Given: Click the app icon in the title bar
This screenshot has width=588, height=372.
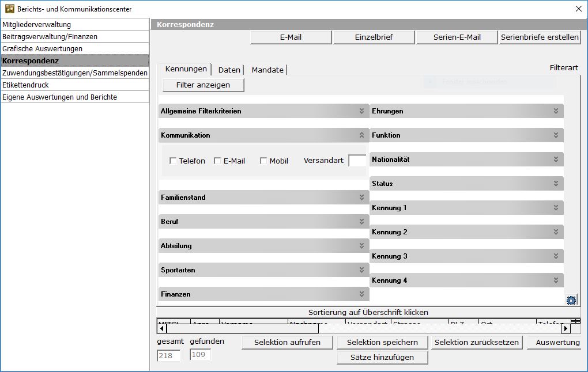Looking at the screenshot, I should click(x=9, y=9).
